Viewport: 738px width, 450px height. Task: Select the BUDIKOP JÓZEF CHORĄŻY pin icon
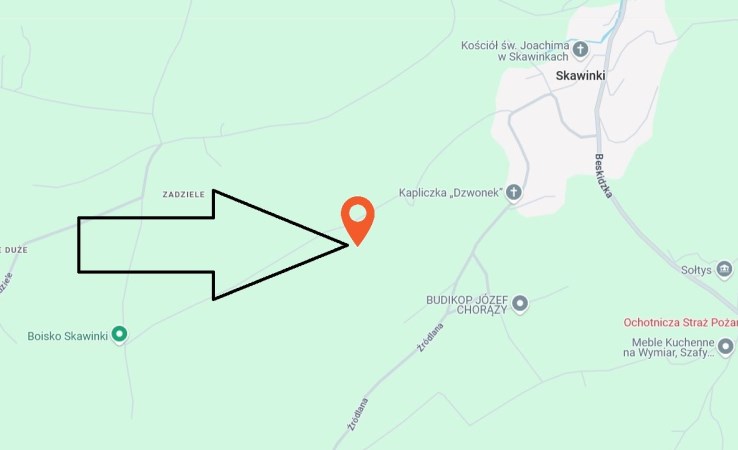tap(520, 304)
